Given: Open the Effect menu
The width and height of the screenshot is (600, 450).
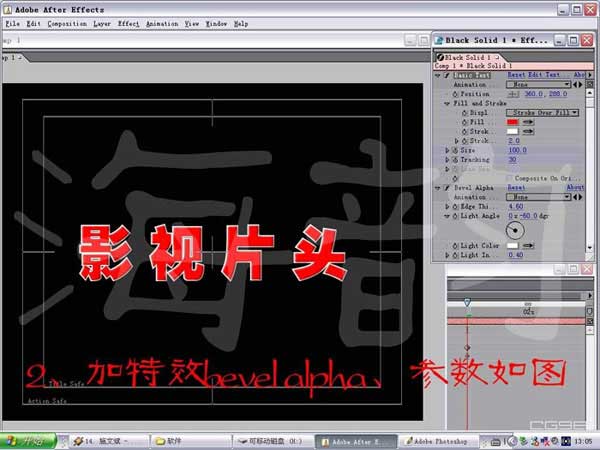Looking at the screenshot, I should tap(128, 24).
